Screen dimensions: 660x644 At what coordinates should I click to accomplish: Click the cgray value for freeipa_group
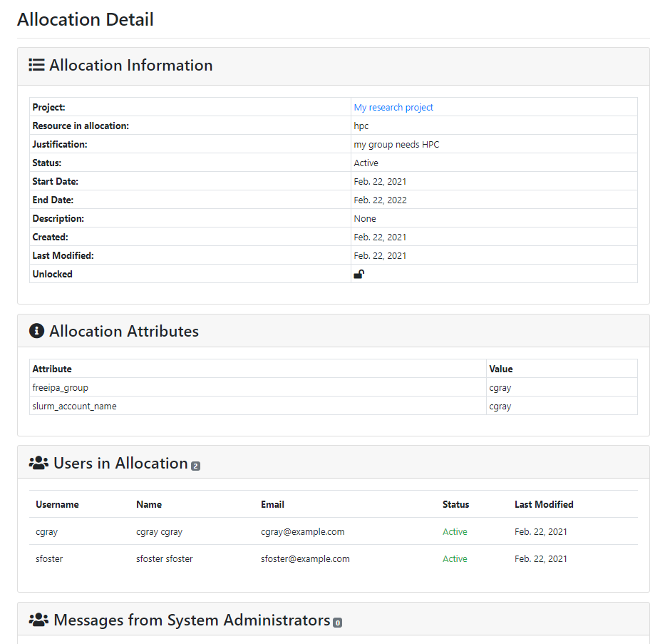click(x=500, y=387)
